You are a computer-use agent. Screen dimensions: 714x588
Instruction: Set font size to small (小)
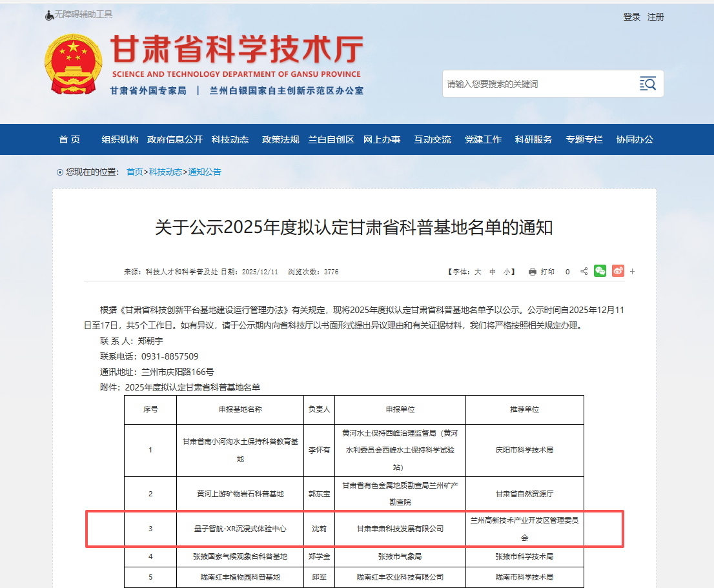(x=507, y=272)
